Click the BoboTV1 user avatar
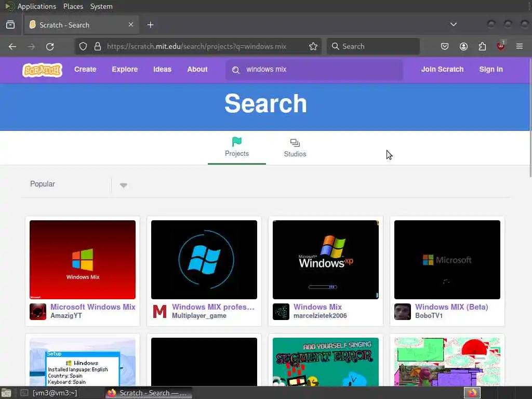 403,312
